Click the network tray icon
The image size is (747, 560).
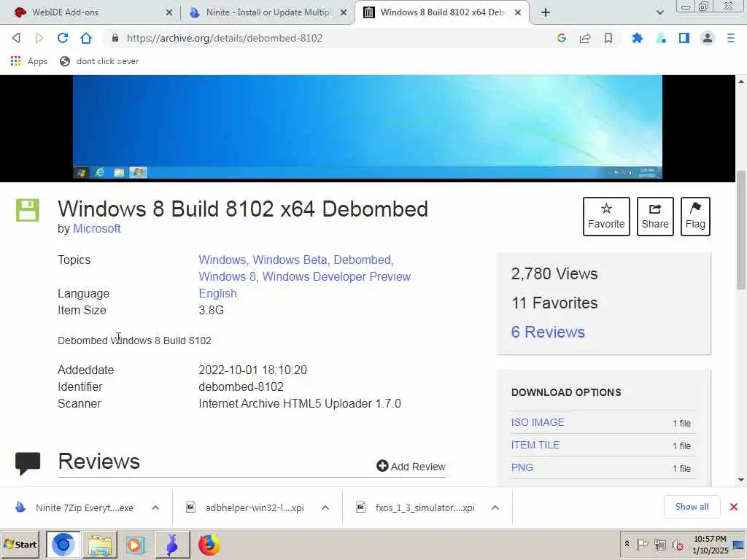pos(659,544)
